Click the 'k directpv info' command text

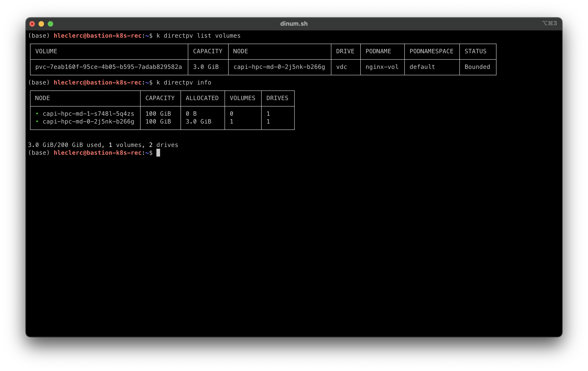pyautogui.click(x=184, y=83)
